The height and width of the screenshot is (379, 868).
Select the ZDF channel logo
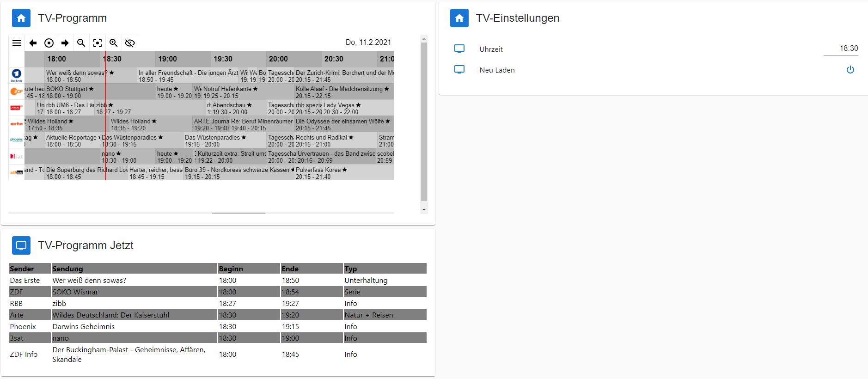click(17, 92)
